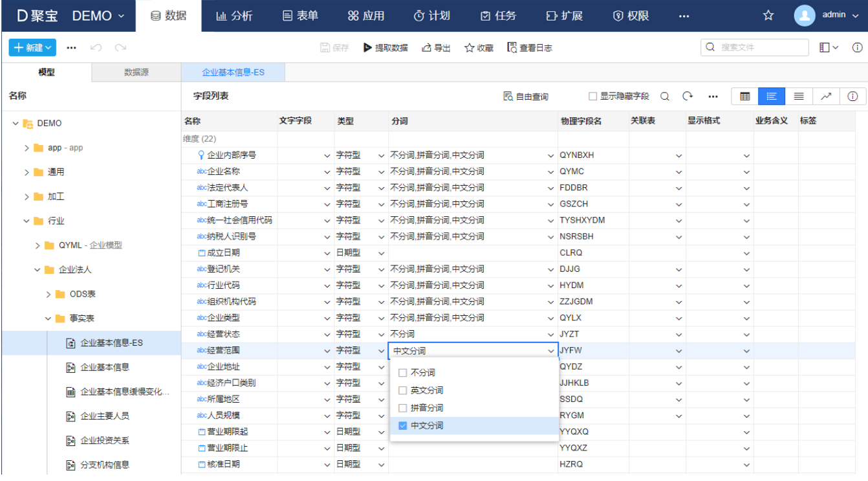868x481 pixels.
Task: Open the DEMO project dropdown
Action: point(98,16)
